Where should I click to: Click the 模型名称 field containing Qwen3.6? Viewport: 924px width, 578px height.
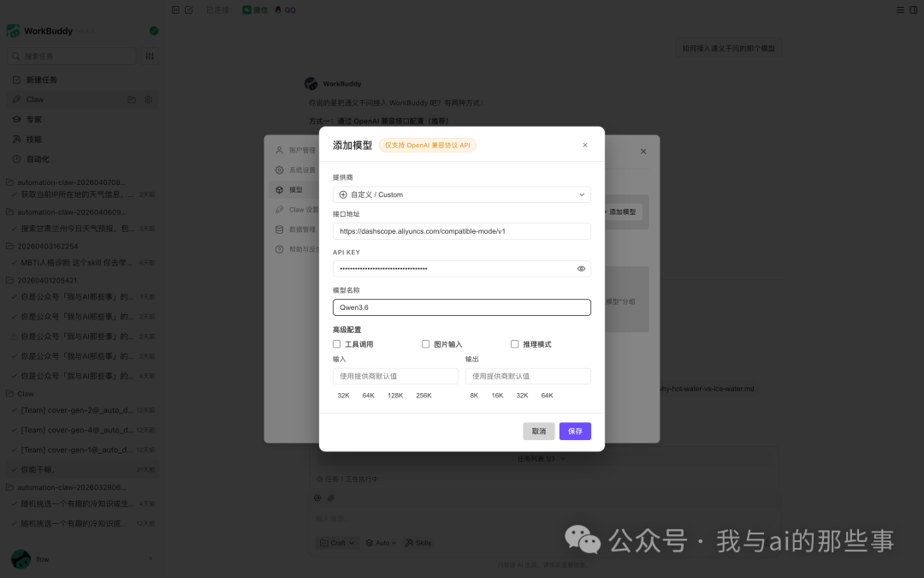(x=461, y=307)
